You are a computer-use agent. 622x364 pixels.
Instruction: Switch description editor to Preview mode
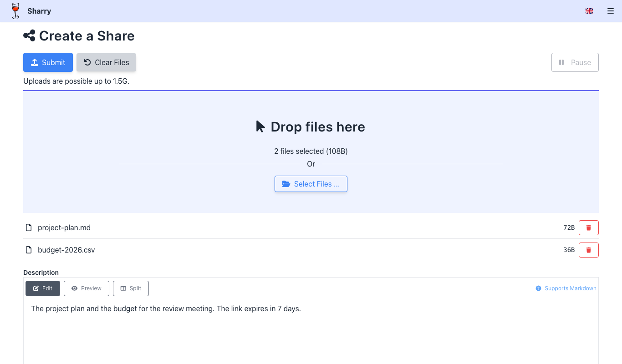(x=87, y=288)
